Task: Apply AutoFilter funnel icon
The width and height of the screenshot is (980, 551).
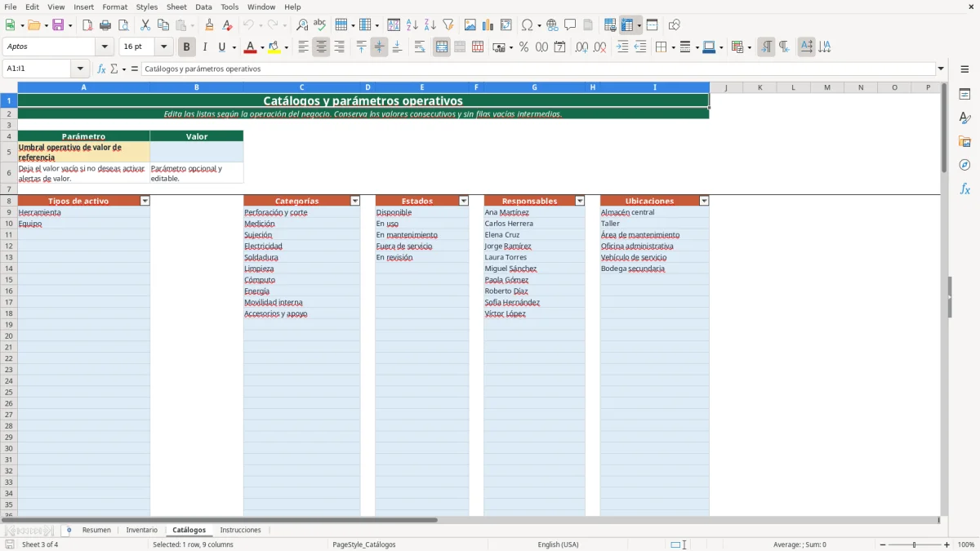Action: click(448, 25)
